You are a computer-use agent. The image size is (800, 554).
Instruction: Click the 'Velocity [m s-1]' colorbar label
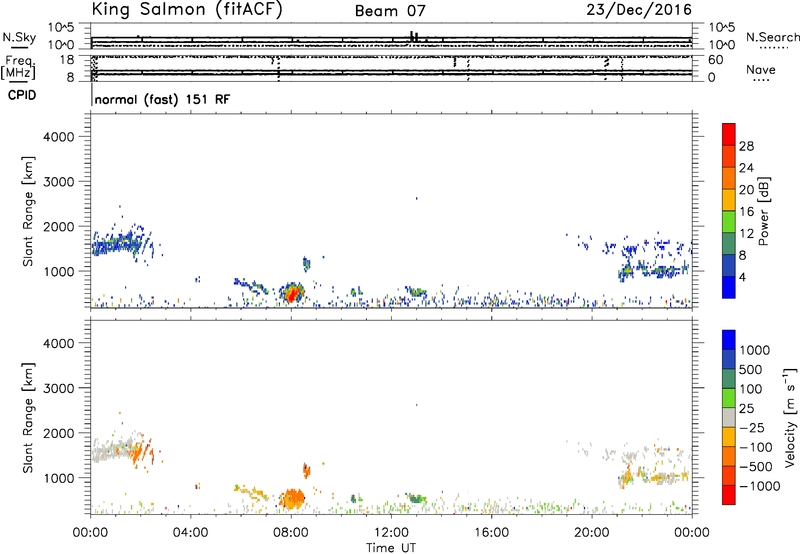(x=790, y=417)
